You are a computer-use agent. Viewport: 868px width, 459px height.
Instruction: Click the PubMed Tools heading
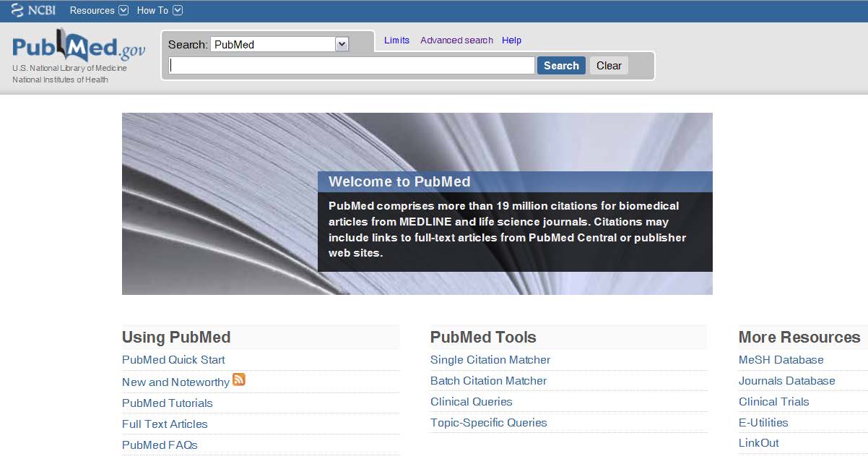[x=483, y=337]
